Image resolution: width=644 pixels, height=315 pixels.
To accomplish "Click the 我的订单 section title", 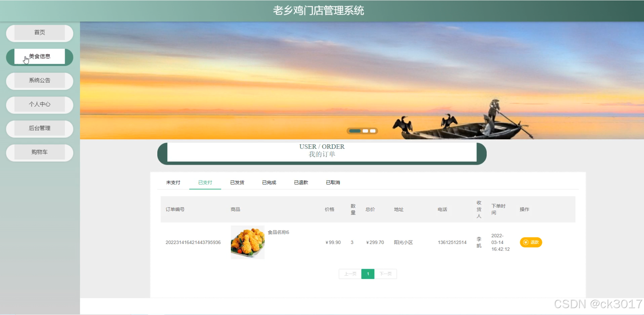I will coord(322,154).
